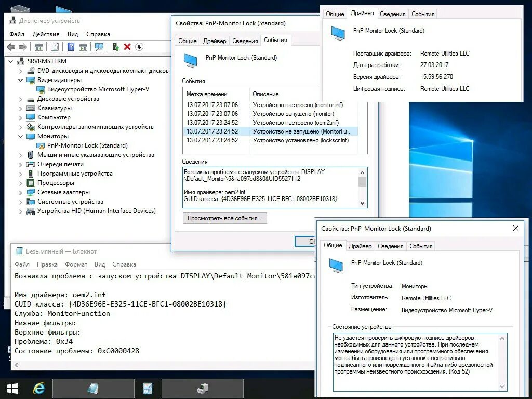The image size is (532, 399).
Task: Open Правка menu in Notepad
Action: click(x=47, y=264)
